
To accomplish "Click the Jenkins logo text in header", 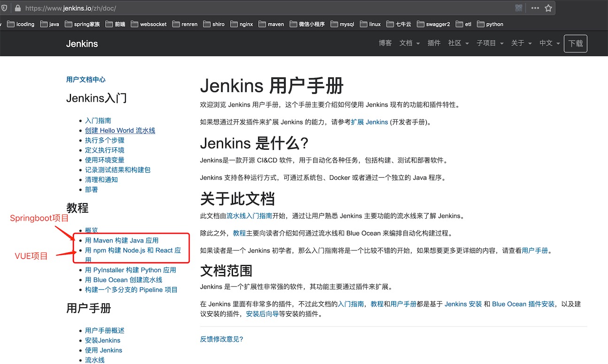I will click(x=82, y=44).
